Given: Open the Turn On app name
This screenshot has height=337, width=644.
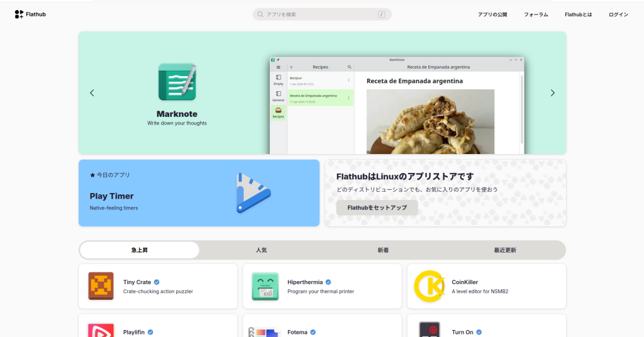Looking at the screenshot, I should 462,332.
